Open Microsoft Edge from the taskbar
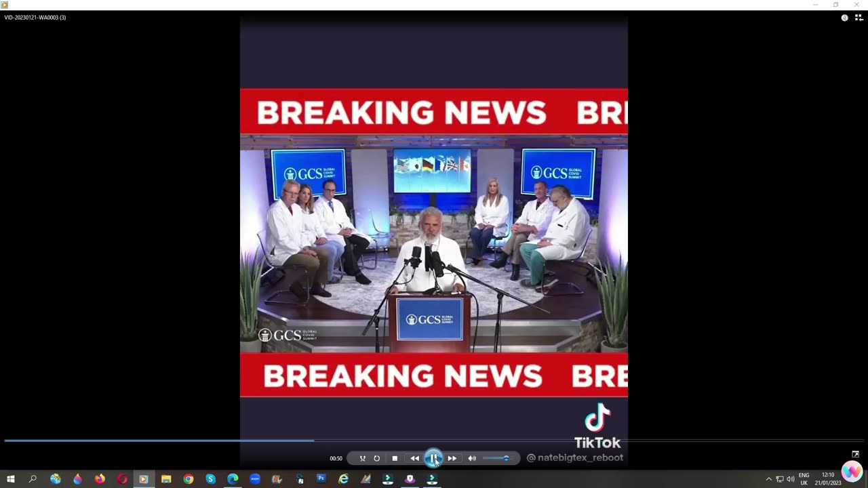 (233, 479)
